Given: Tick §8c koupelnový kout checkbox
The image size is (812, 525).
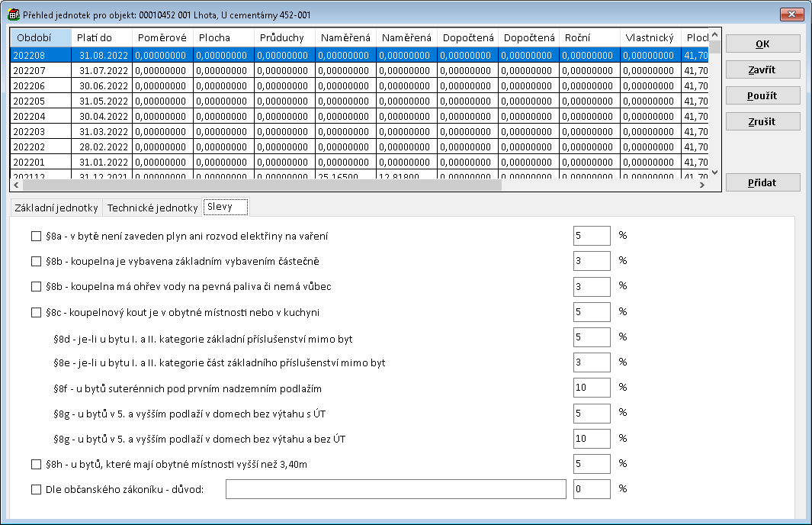Looking at the screenshot, I should pyautogui.click(x=36, y=312).
